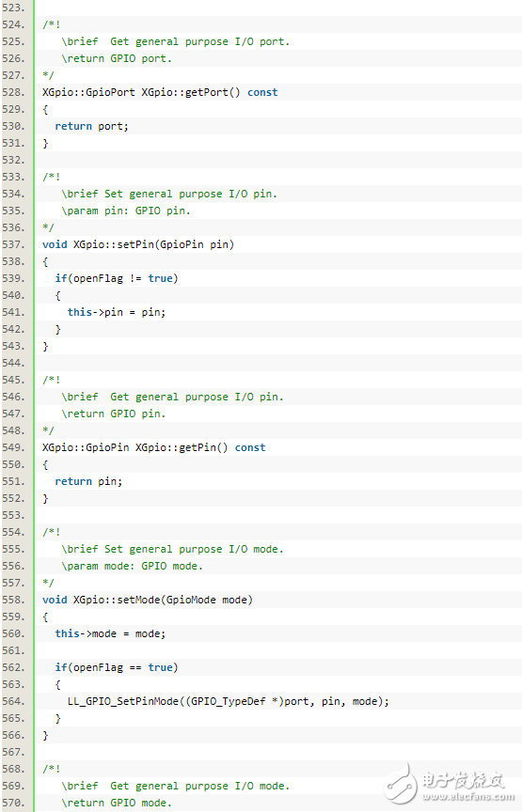522x812 pixels.
Task: Click line number 528
Action: tap(14, 92)
